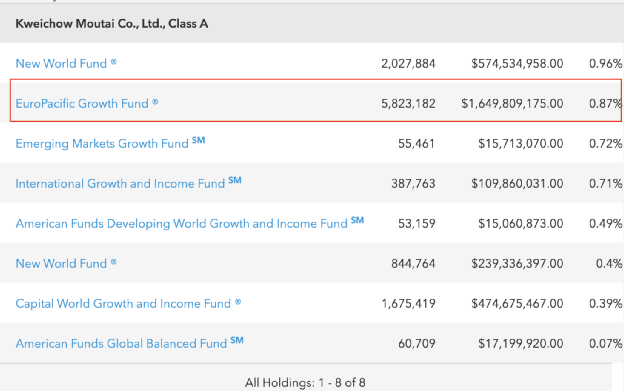This screenshot has width=624, height=391.
Task: Select the 387,763 shares cell
Action: point(413,183)
